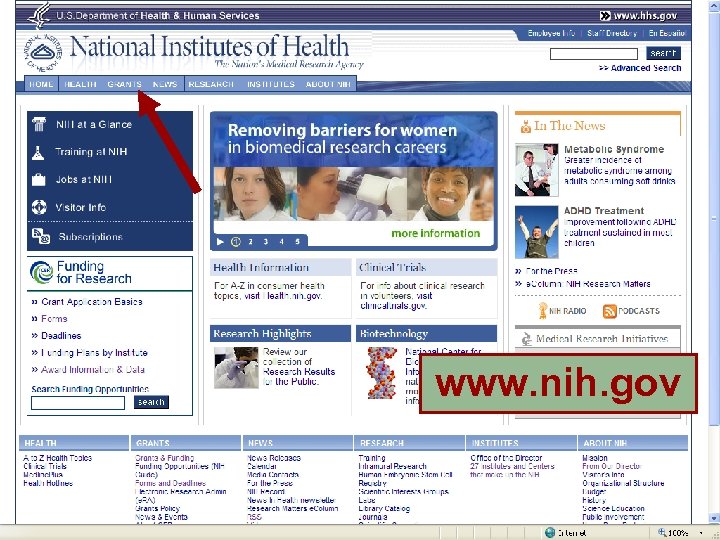The width and height of the screenshot is (720, 540).
Task: Click the Jobs at NIH briefcase icon
Action: [x=39, y=180]
